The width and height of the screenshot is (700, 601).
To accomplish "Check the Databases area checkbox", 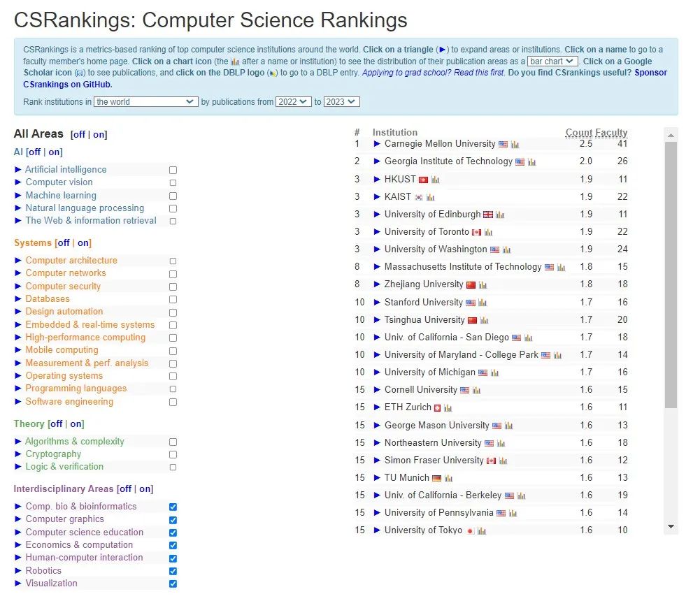I will pyautogui.click(x=173, y=300).
